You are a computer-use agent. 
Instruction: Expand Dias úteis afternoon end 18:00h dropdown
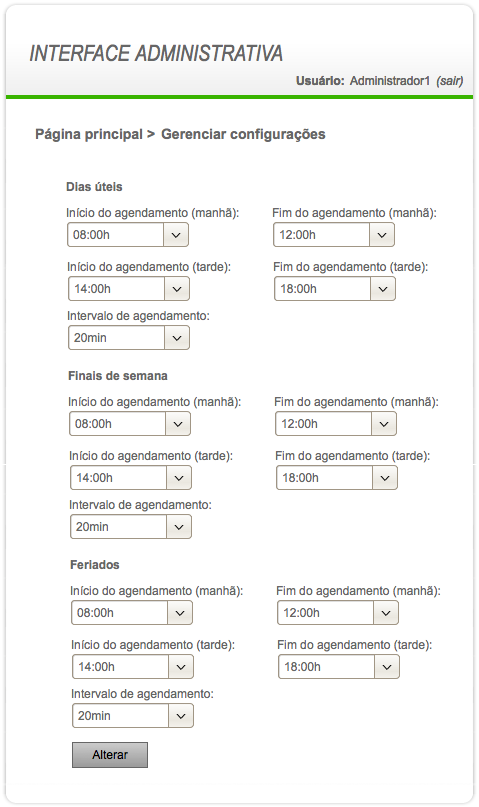335,289
